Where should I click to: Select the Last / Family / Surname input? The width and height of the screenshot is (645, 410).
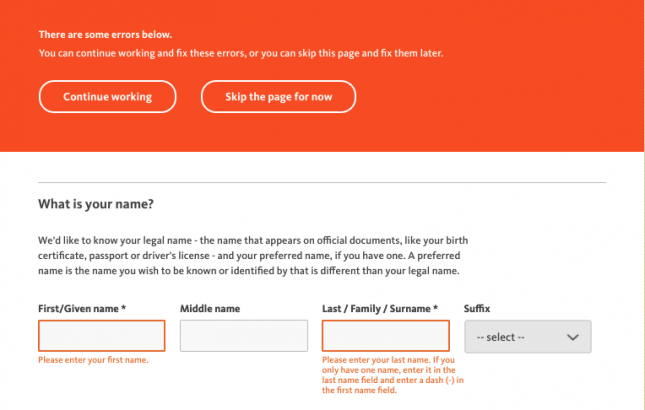pyautogui.click(x=386, y=336)
